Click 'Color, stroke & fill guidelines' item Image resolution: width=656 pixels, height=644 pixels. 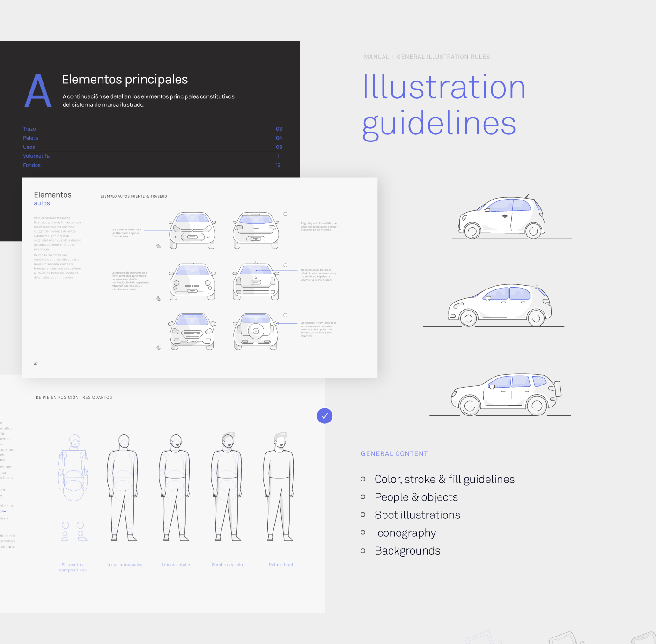tap(444, 479)
